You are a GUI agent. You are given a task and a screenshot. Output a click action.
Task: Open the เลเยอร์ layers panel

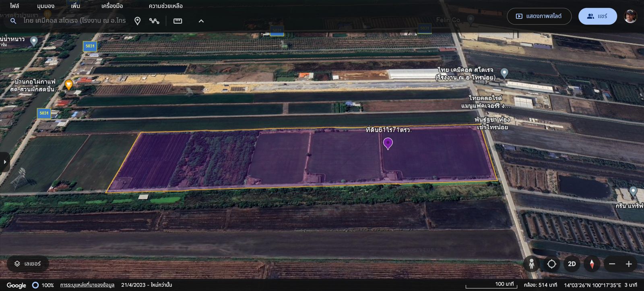(x=28, y=264)
